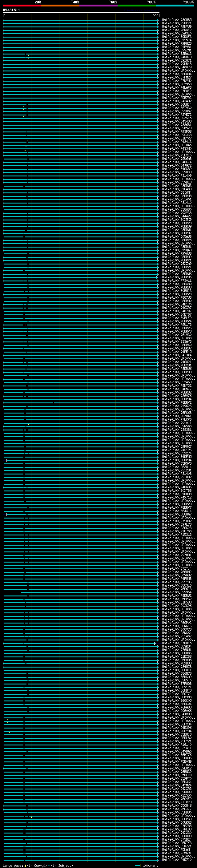The width and height of the screenshot is (197, 868).
Task: Select the UniRef100_A4LAP3 label
Action: (177, 88)
